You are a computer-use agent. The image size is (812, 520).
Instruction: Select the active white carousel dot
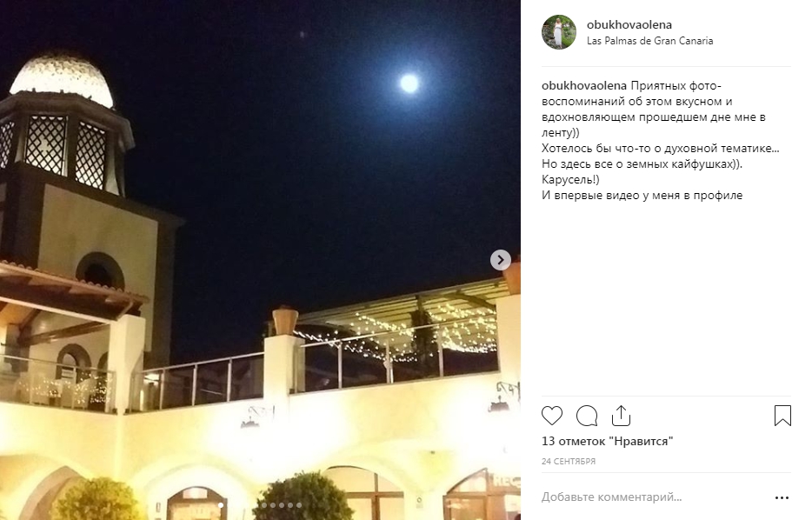[221, 505]
